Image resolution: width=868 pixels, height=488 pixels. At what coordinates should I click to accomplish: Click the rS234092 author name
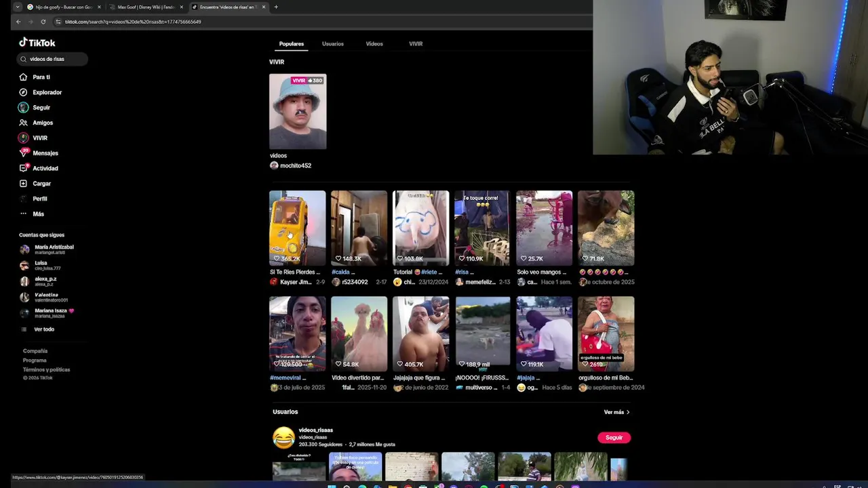pyautogui.click(x=355, y=282)
